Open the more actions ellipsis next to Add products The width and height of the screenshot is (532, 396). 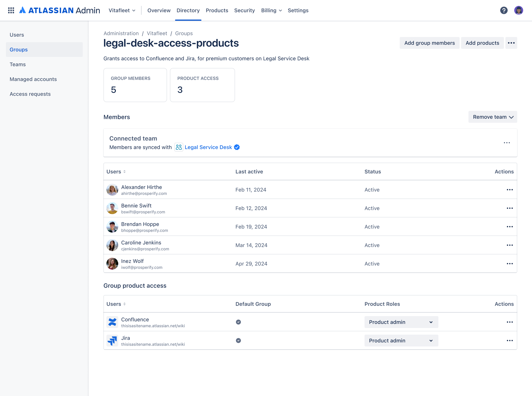coord(511,43)
